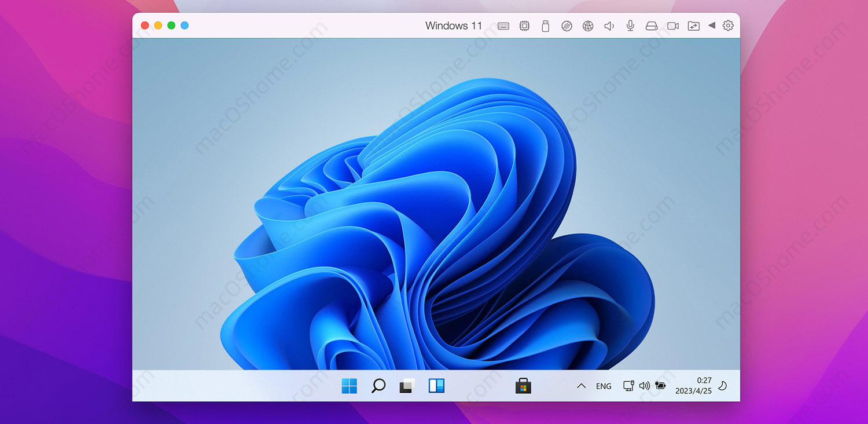Viewport: 868px width, 424px height.
Task: Expand hidden icons with the taskbar chevron
Action: click(x=581, y=385)
